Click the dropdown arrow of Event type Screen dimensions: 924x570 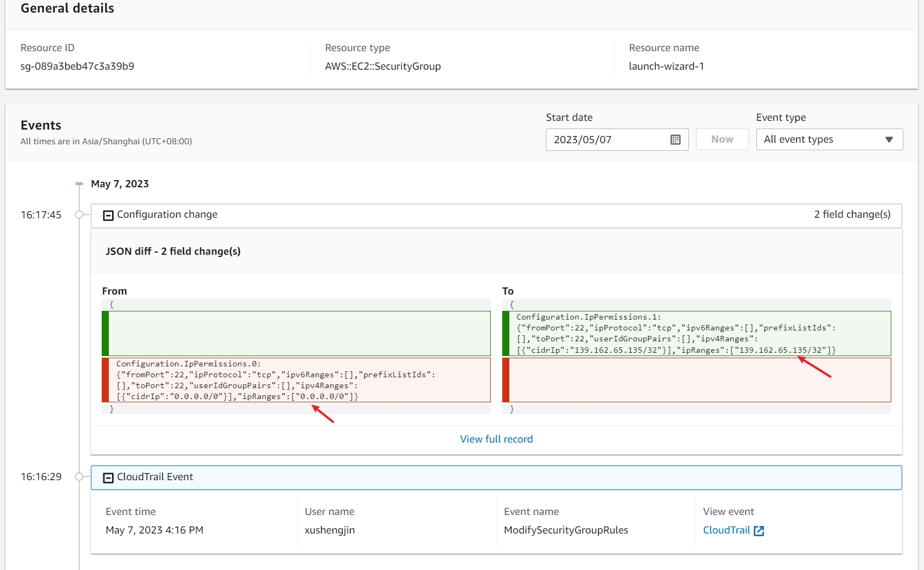pyautogui.click(x=889, y=140)
